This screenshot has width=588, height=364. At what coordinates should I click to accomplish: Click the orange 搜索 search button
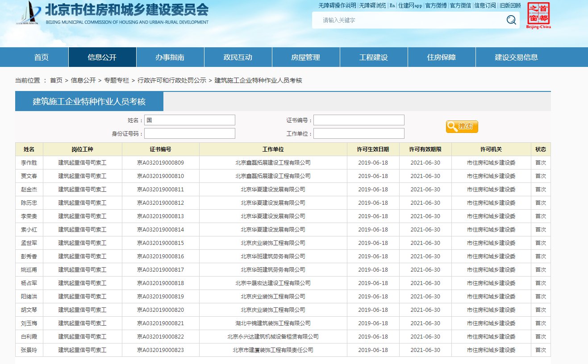462,126
